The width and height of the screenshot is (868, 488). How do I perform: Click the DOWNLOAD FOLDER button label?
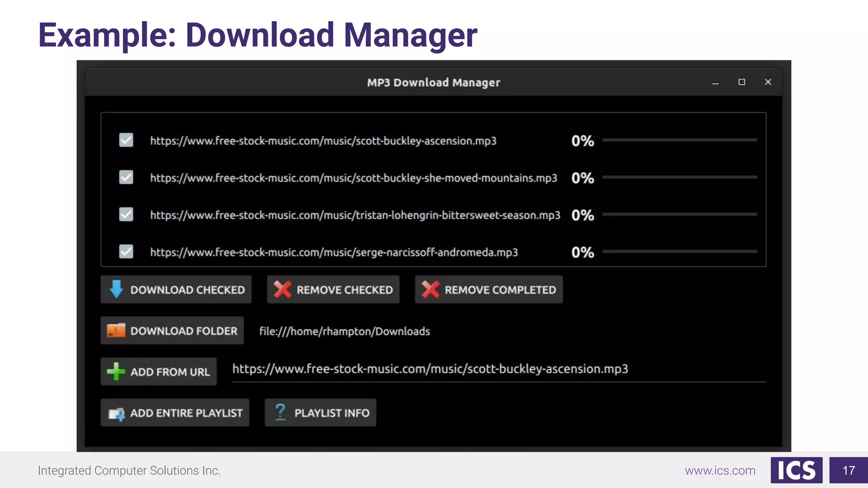[x=184, y=331]
